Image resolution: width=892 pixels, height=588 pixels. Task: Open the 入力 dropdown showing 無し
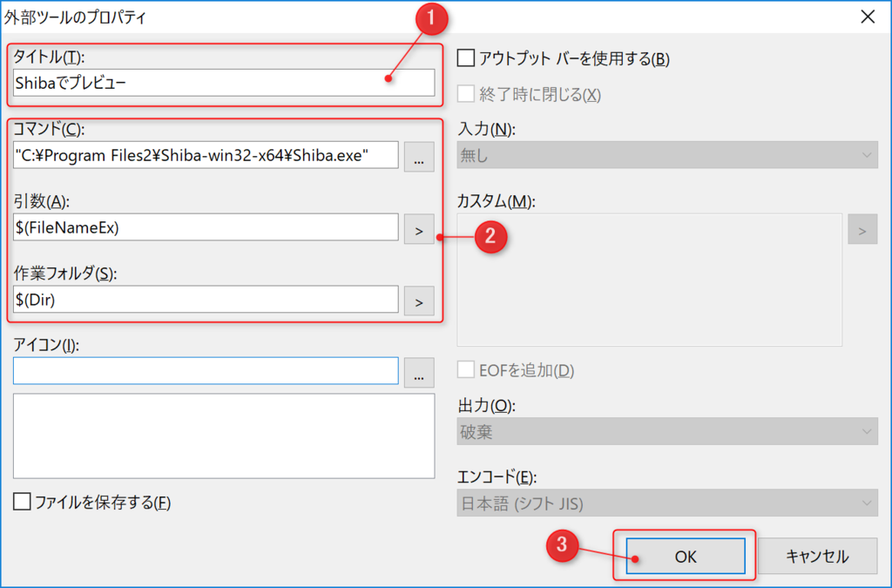(666, 153)
